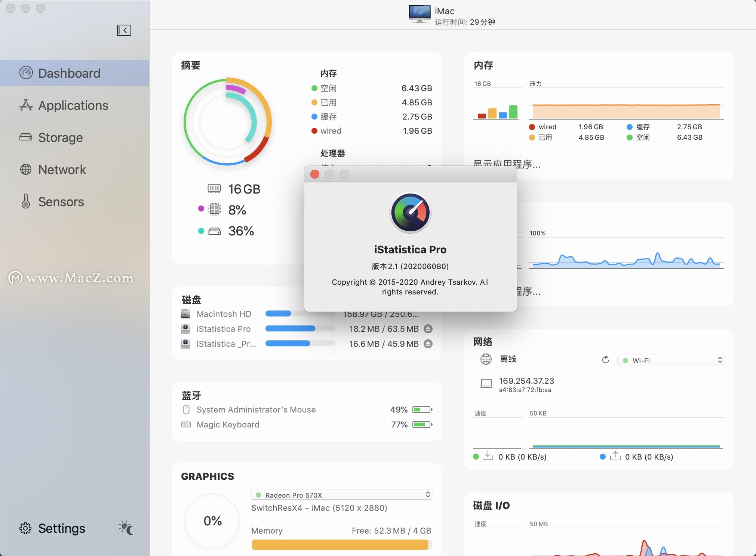756x556 pixels.
Task: Click the iStatistica _Pr... usage bar
Action: click(x=300, y=344)
